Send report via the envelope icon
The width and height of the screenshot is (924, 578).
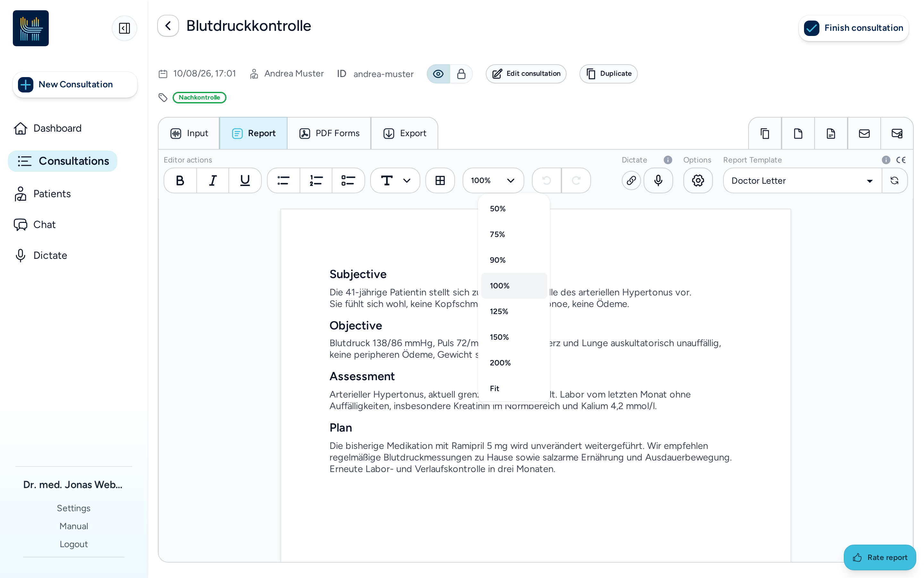click(x=864, y=133)
